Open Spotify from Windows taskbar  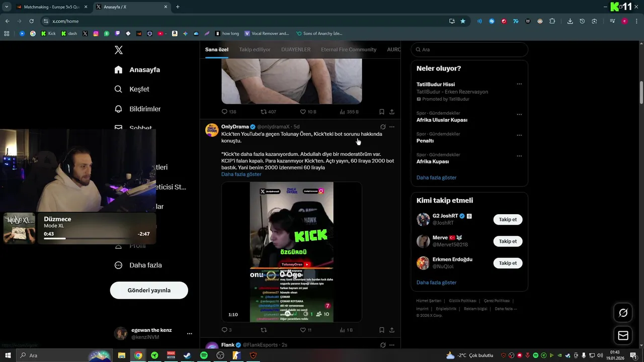(x=204, y=355)
